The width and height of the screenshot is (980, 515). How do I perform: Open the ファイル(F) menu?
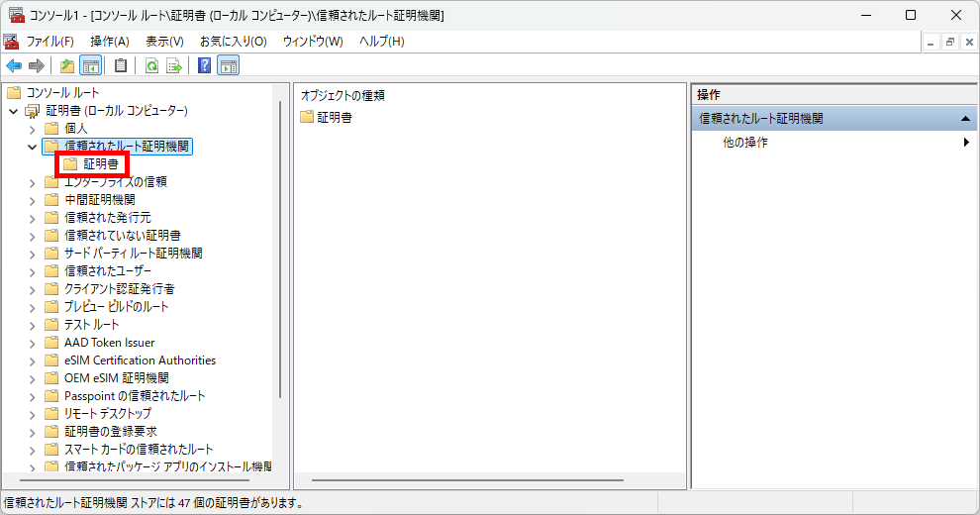pyautogui.click(x=49, y=42)
